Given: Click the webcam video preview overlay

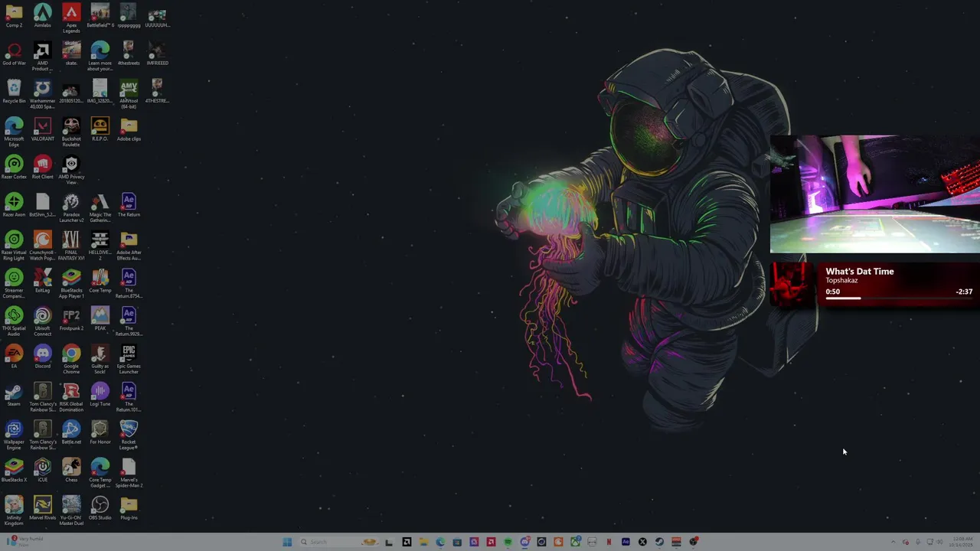Looking at the screenshot, I should coord(875,194).
